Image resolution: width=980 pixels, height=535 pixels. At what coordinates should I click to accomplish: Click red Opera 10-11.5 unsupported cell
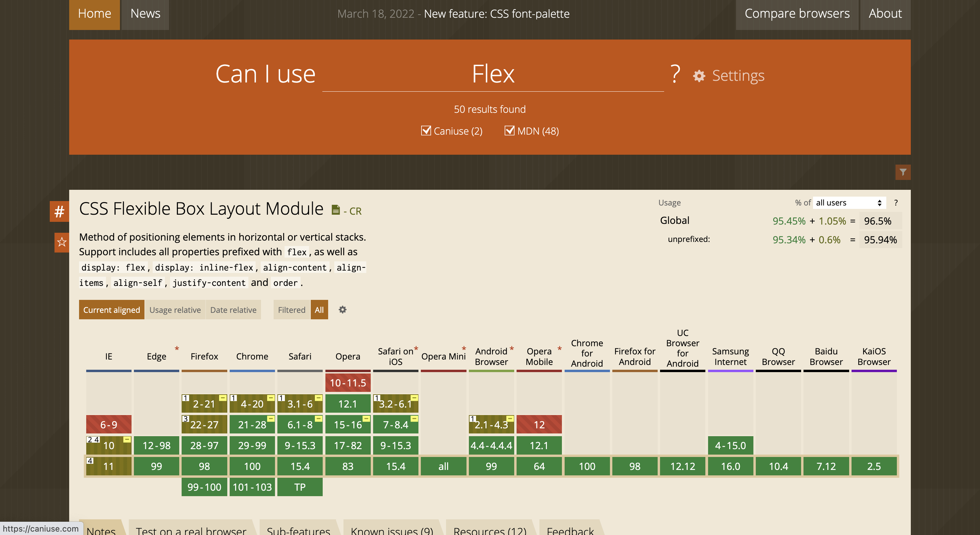pyautogui.click(x=348, y=383)
